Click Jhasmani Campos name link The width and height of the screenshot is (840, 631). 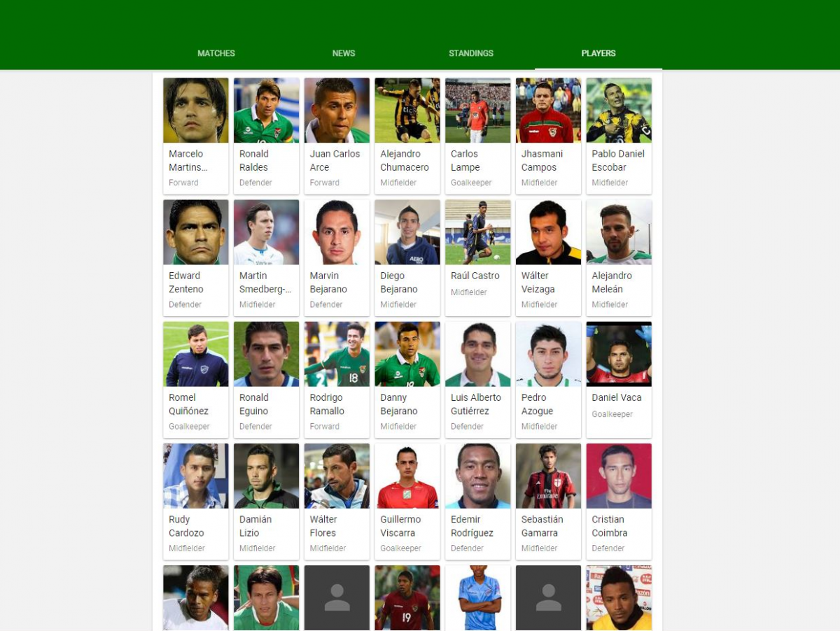[x=541, y=160]
